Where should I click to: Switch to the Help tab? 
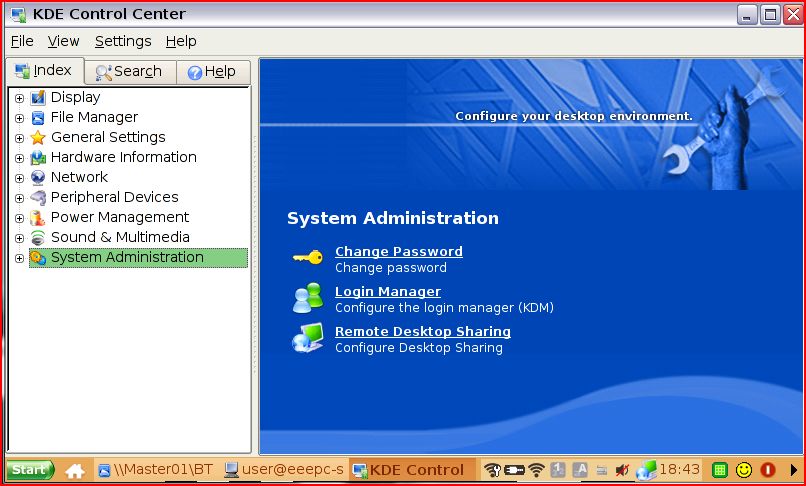(211, 71)
